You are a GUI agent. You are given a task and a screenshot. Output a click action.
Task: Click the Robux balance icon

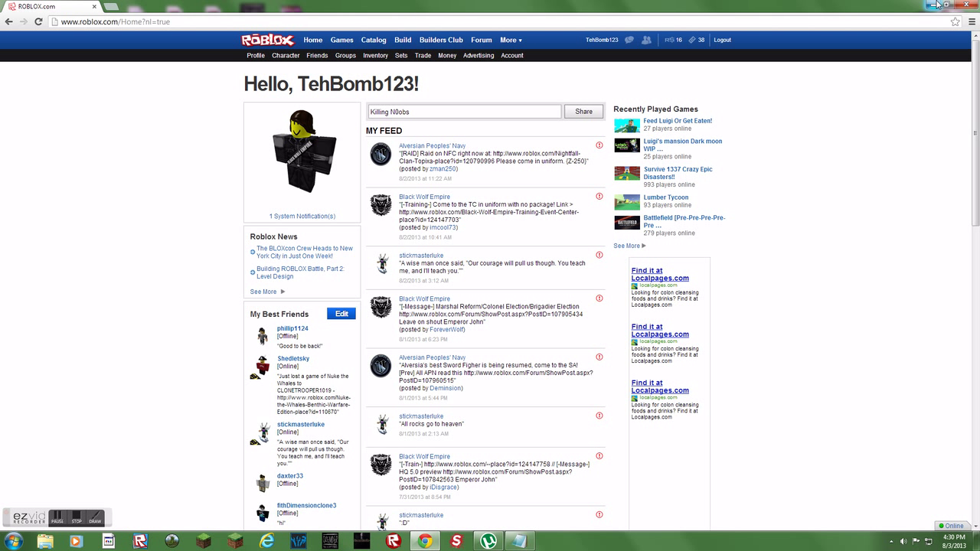tap(669, 40)
